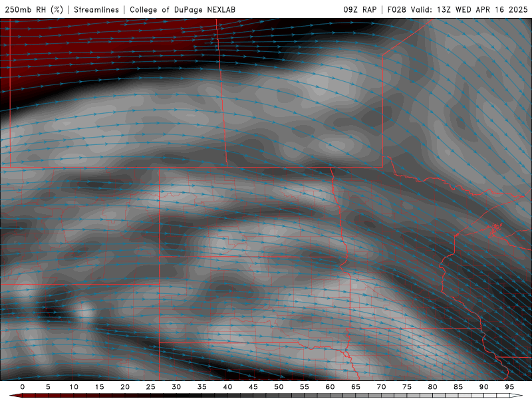Click the "F028" forecast hour text

click(396, 9)
